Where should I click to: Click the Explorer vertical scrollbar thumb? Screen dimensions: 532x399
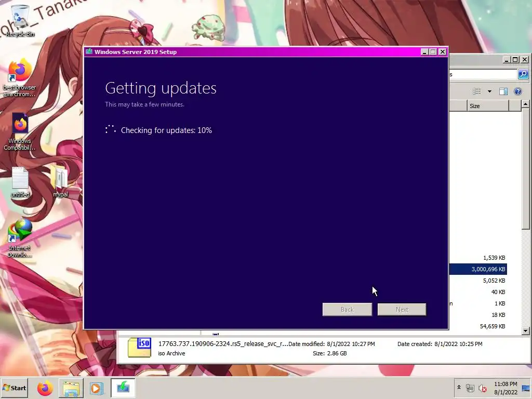point(526,169)
